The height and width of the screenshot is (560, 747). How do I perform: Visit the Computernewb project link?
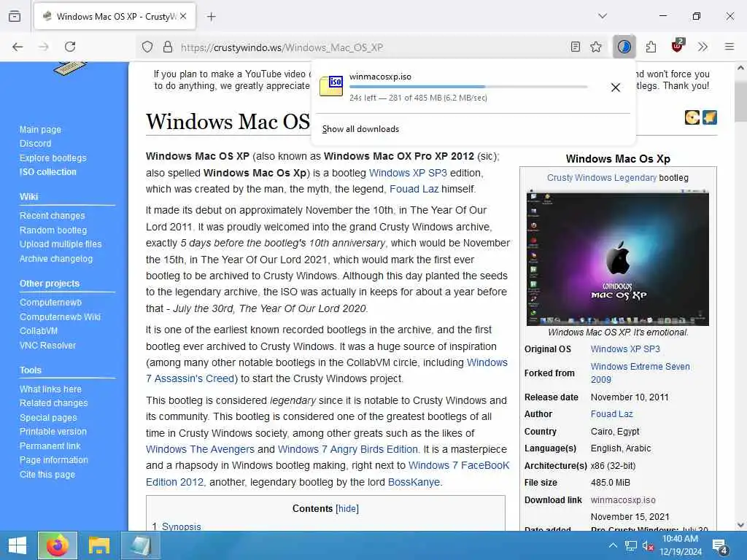click(50, 303)
